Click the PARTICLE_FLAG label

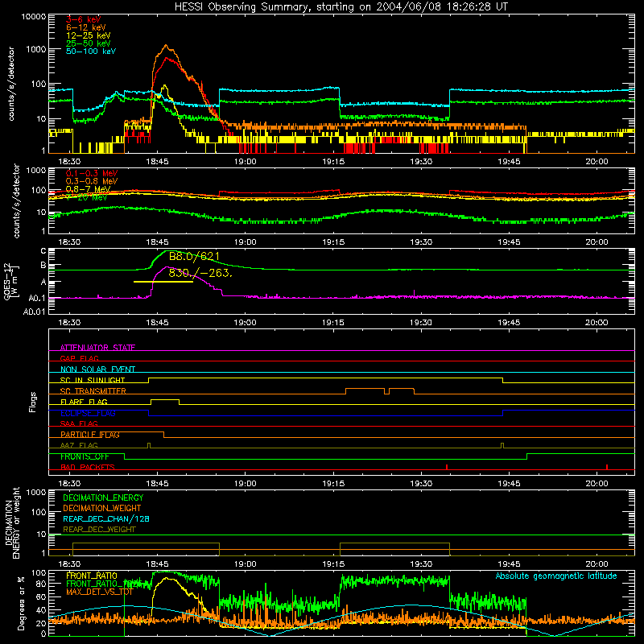(x=90, y=435)
